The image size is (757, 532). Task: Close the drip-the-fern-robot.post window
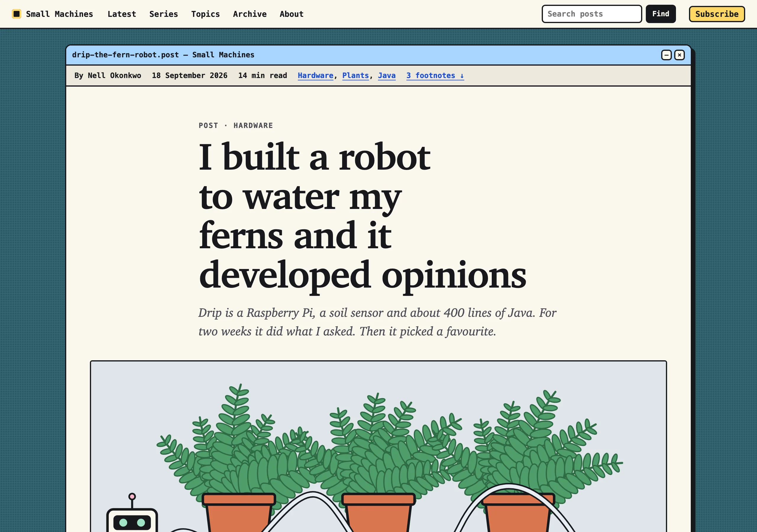(679, 55)
